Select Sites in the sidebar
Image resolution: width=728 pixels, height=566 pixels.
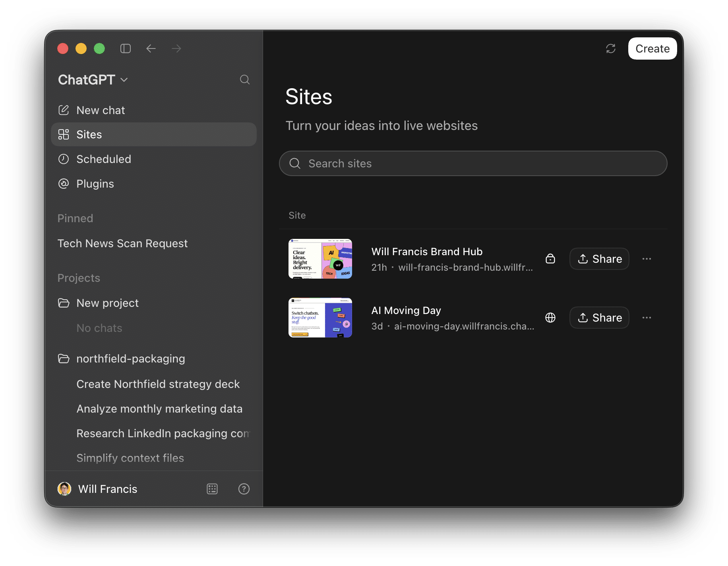point(154,134)
